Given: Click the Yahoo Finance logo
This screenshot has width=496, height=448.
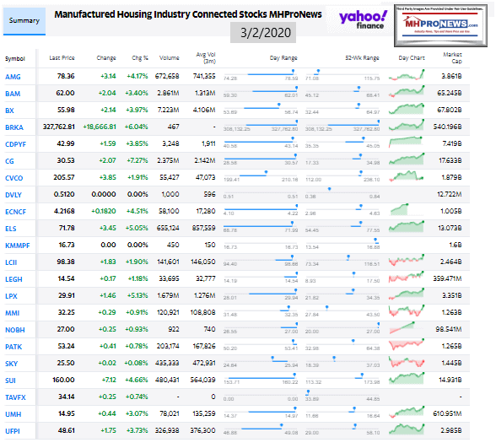Looking at the screenshot, I should (363, 19).
